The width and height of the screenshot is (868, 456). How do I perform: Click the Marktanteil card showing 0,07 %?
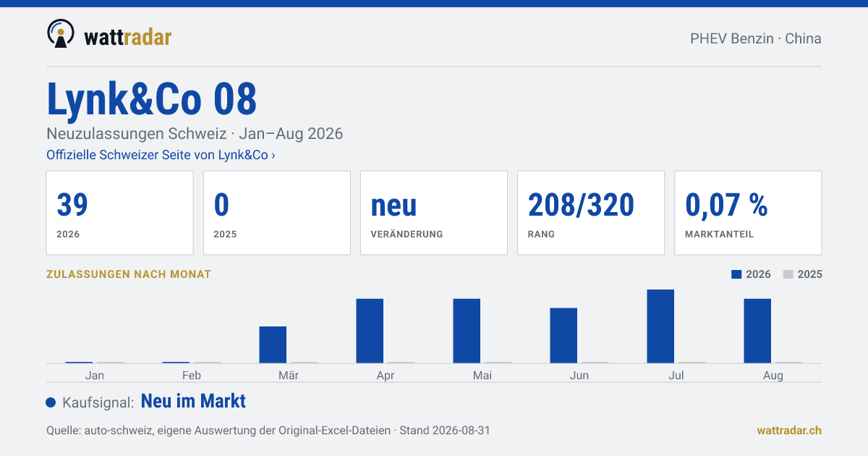click(748, 213)
